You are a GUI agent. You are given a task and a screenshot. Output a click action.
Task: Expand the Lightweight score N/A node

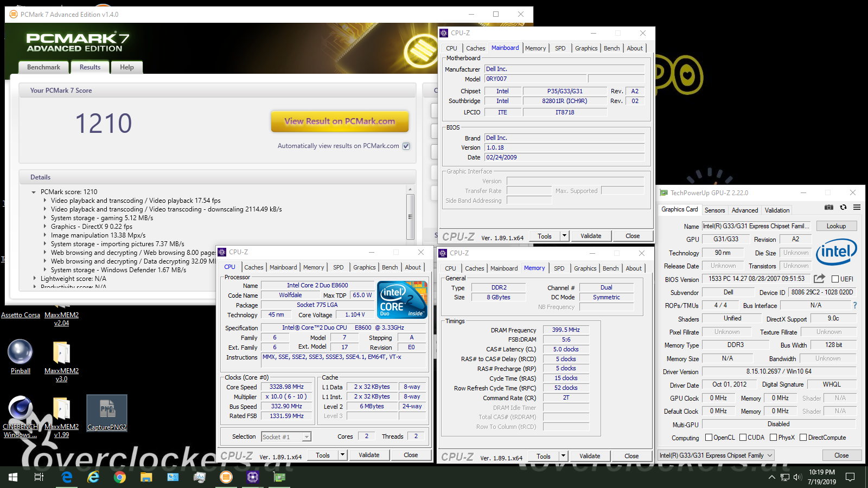(x=35, y=279)
